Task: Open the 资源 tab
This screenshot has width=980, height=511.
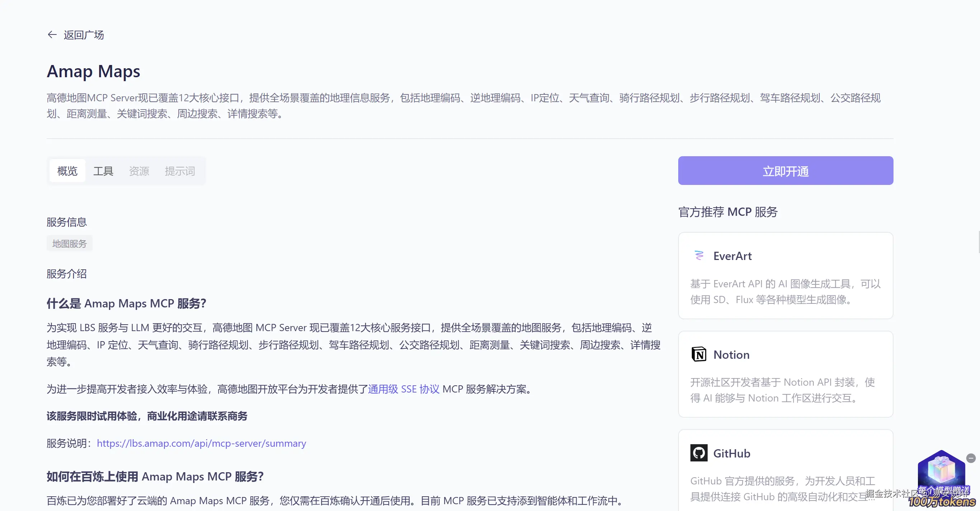Action: [139, 171]
